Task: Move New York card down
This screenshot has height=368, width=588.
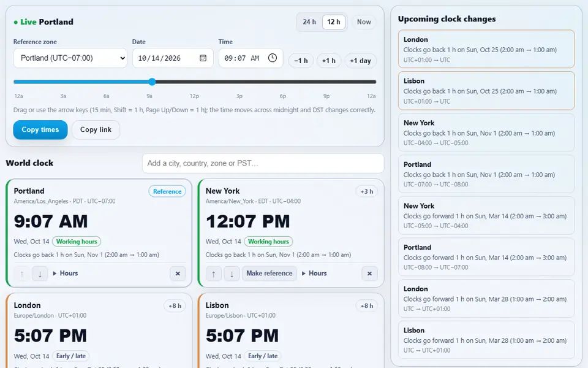Action: click(x=232, y=274)
